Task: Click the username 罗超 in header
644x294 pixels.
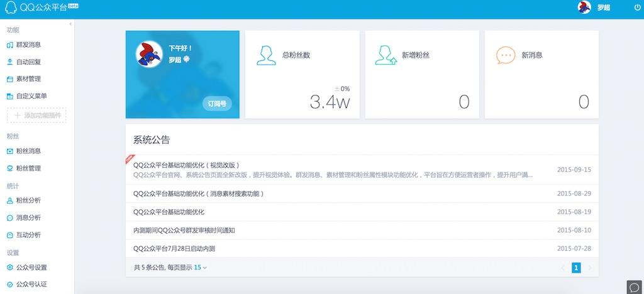Action: point(603,8)
